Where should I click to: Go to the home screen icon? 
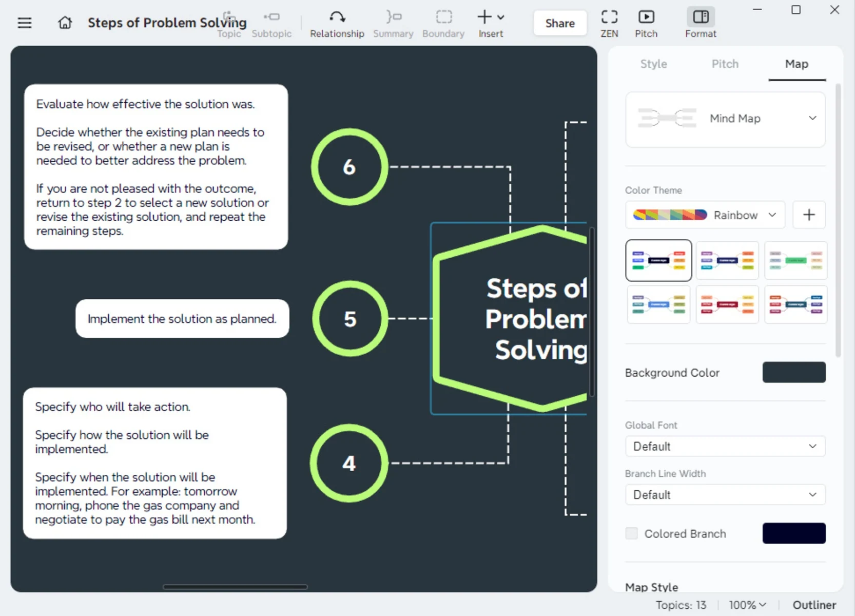[65, 23]
